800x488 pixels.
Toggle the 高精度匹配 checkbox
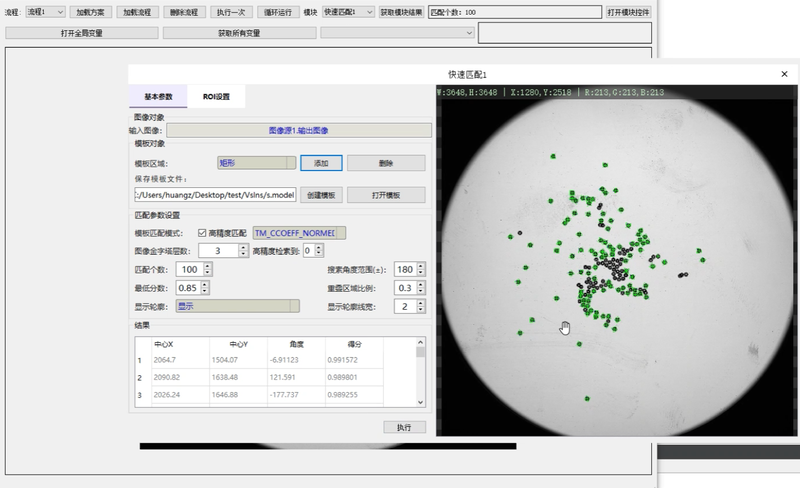[x=203, y=232]
